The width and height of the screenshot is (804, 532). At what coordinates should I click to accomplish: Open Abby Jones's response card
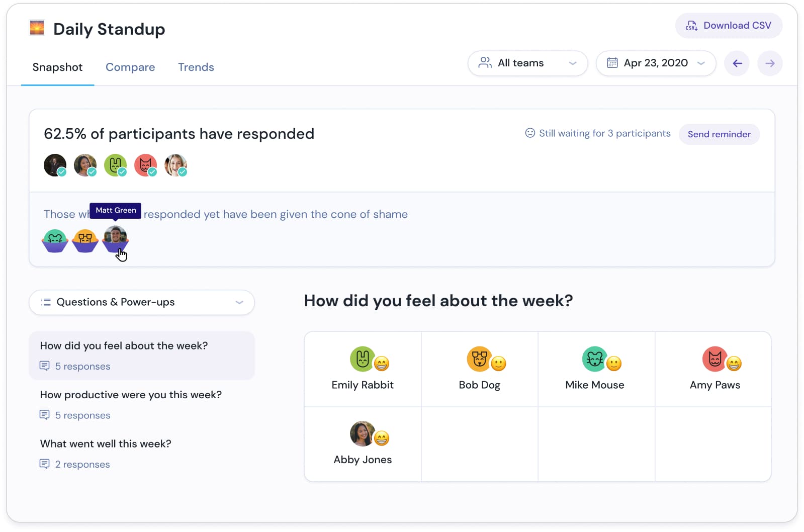click(x=363, y=445)
